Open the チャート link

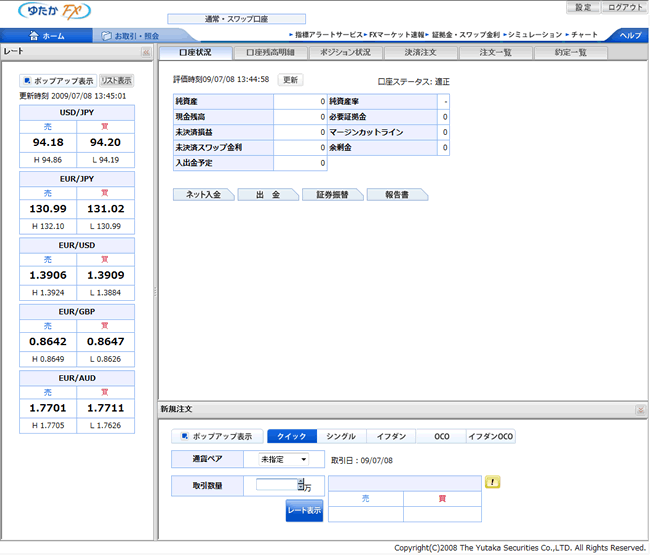click(584, 35)
